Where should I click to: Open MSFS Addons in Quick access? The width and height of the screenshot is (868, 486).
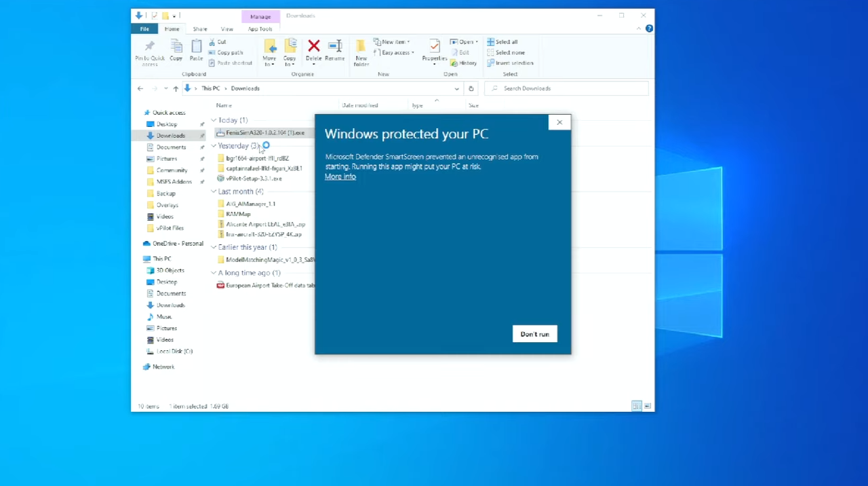tap(174, 182)
